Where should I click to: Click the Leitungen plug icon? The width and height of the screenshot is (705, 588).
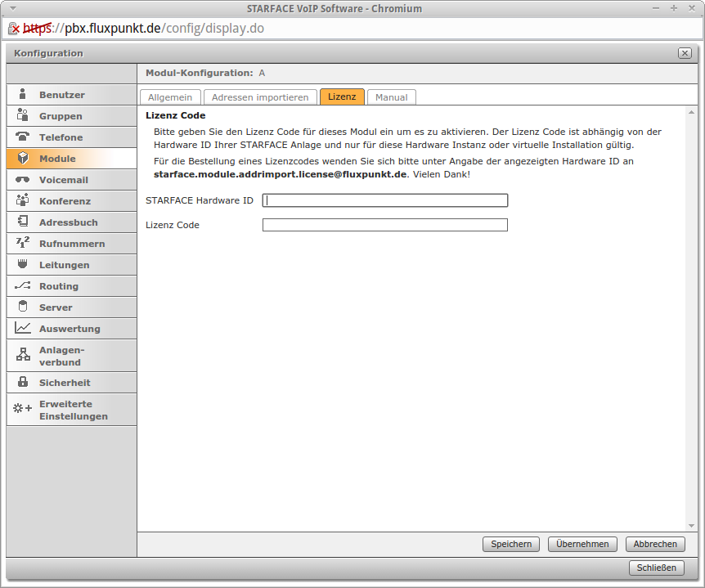click(x=22, y=264)
